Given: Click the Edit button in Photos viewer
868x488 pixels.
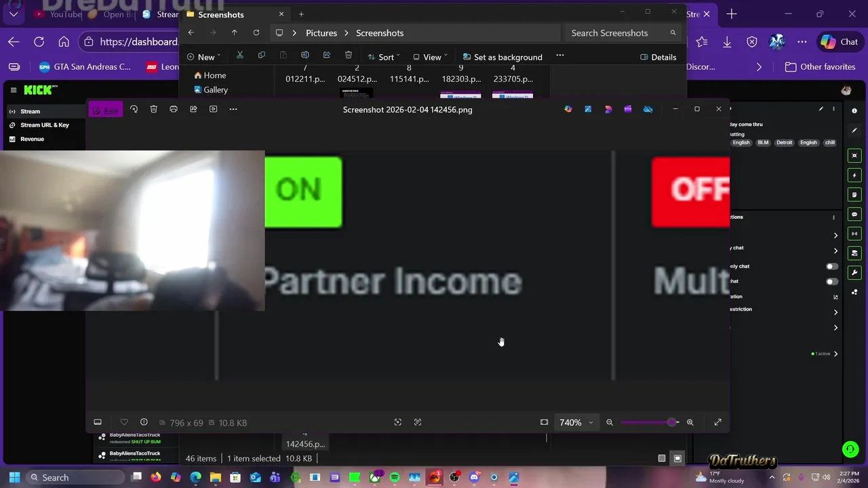Looking at the screenshot, I should [106, 110].
